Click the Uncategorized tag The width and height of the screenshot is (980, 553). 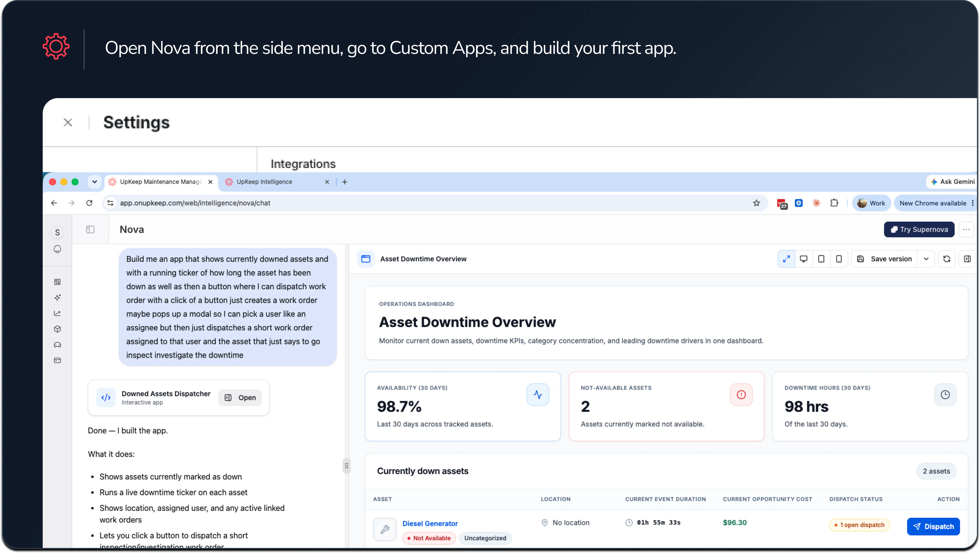click(485, 538)
